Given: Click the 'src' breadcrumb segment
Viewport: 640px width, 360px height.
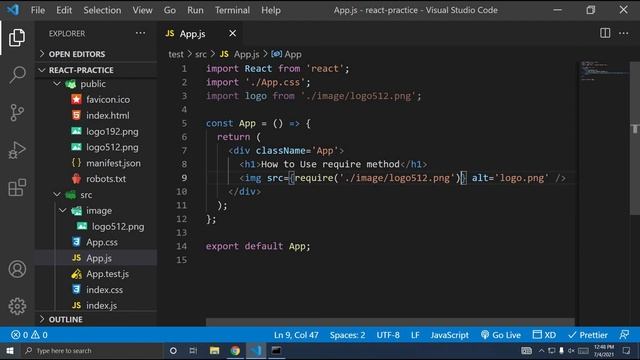Looking at the screenshot, I should pyautogui.click(x=200, y=54).
